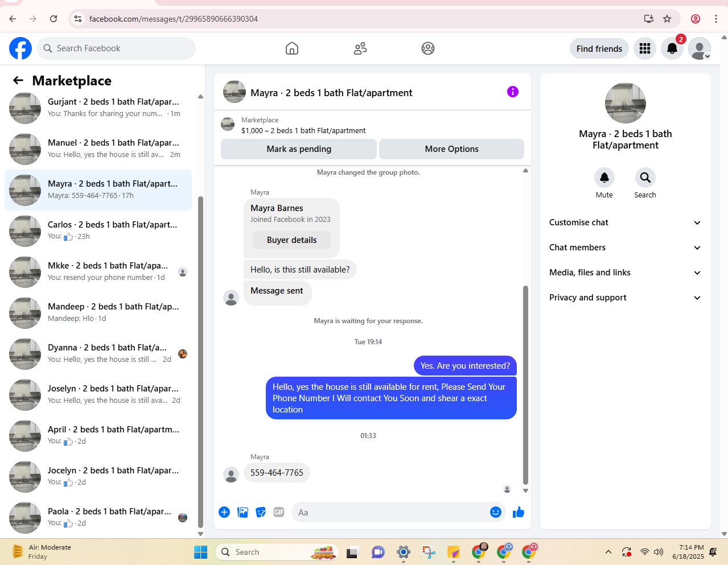Open Snipping Tool in taskbar
The image size is (728, 565).
click(429, 552)
